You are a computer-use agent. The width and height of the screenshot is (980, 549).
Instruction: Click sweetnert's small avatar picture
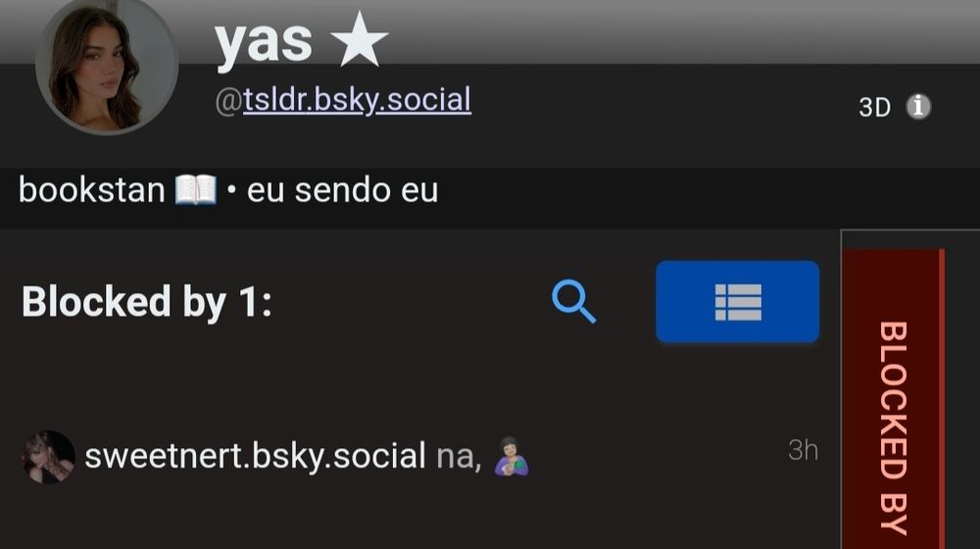pyautogui.click(x=49, y=457)
